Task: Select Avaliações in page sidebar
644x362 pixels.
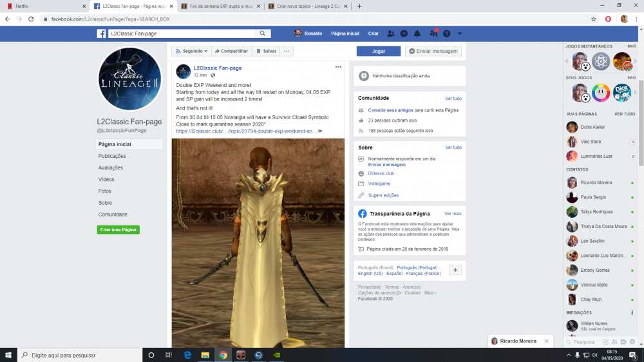Action: [x=111, y=167]
